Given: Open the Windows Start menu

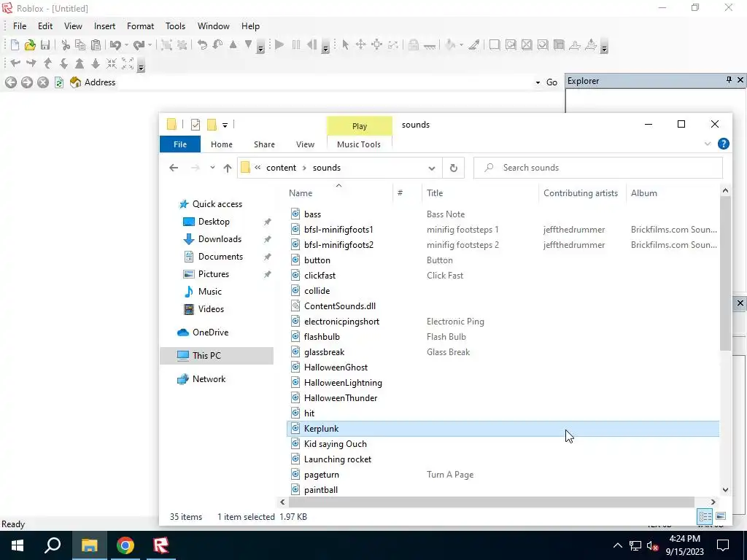Looking at the screenshot, I should (x=18, y=545).
